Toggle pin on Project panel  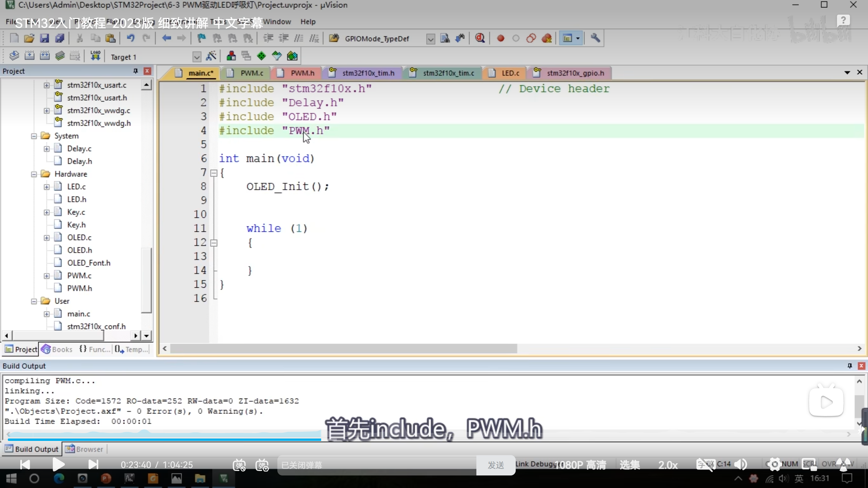pos(136,71)
